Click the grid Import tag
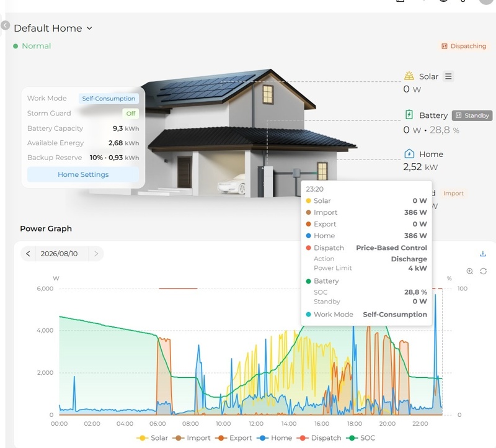The width and height of the screenshot is (496, 448). (453, 193)
